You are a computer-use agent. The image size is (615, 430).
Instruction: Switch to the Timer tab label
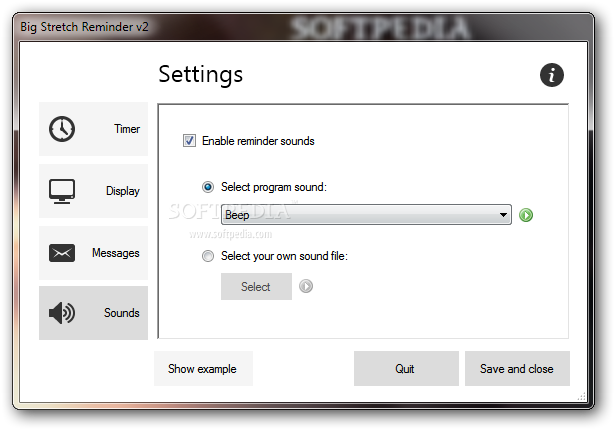click(127, 129)
